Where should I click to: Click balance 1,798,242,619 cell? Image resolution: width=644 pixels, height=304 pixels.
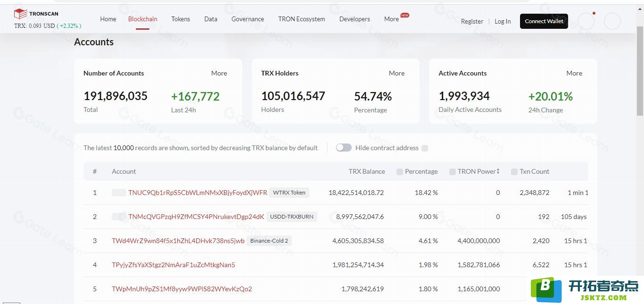point(363,289)
